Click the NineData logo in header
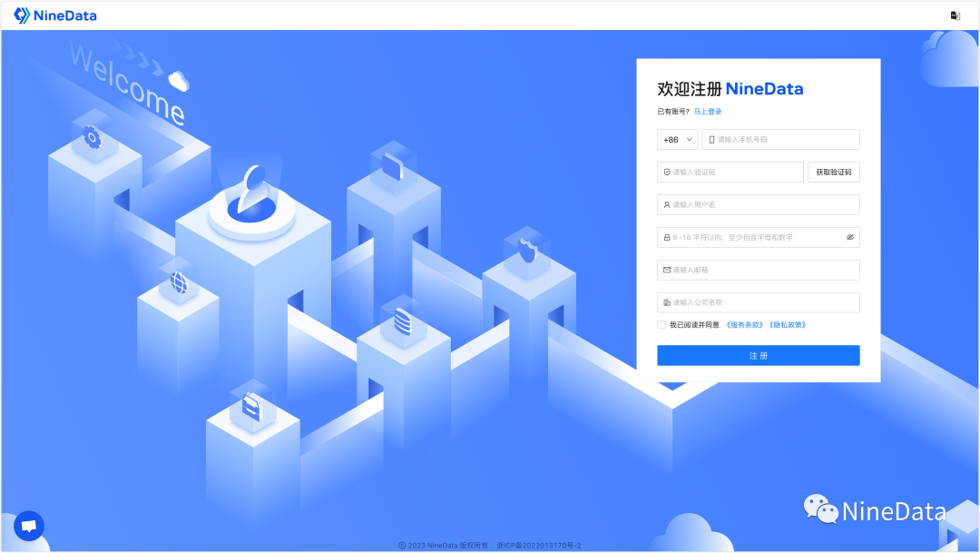The height and width of the screenshot is (553, 980). click(x=55, y=15)
